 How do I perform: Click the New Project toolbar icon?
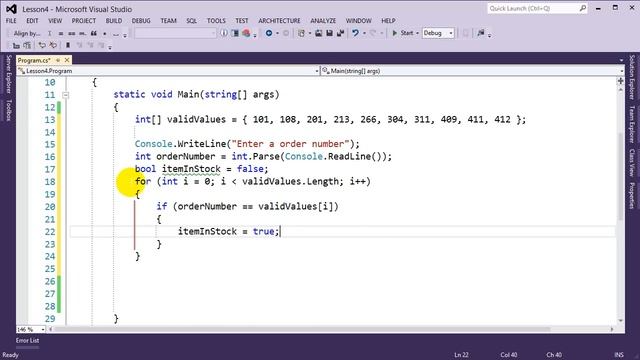click(x=301, y=33)
